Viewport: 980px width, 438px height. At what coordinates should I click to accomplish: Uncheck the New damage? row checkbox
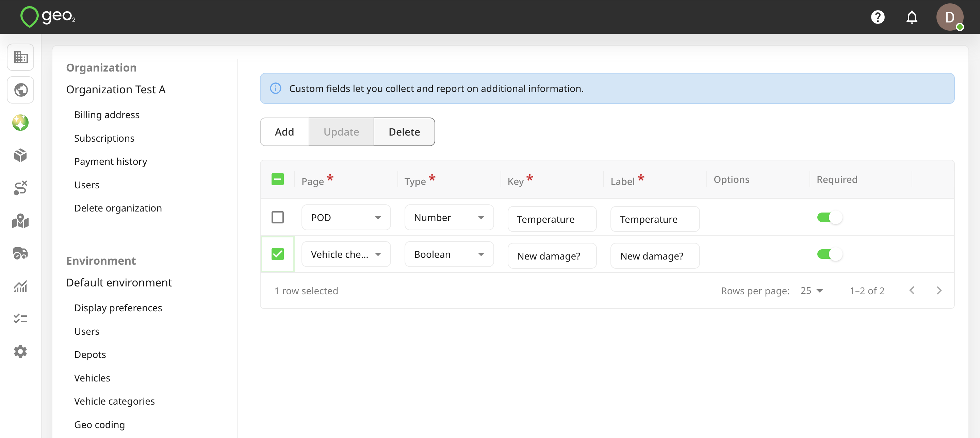[278, 254]
